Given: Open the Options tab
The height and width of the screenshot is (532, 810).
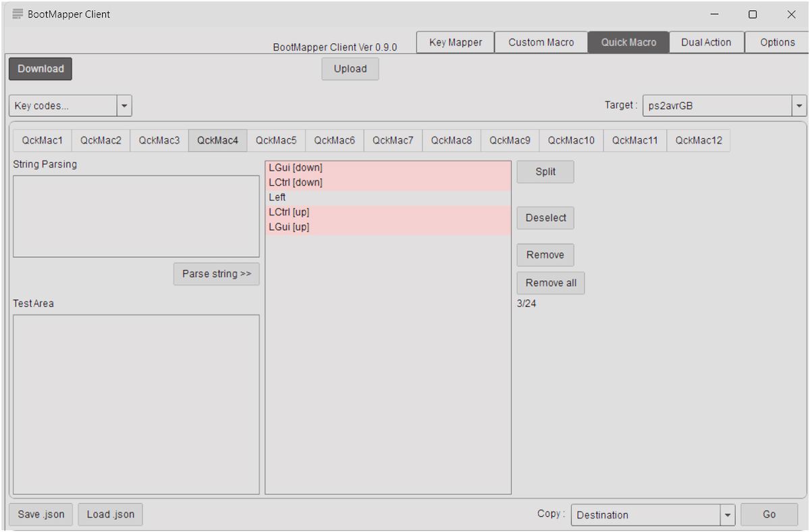Looking at the screenshot, I should pos(776,42).
